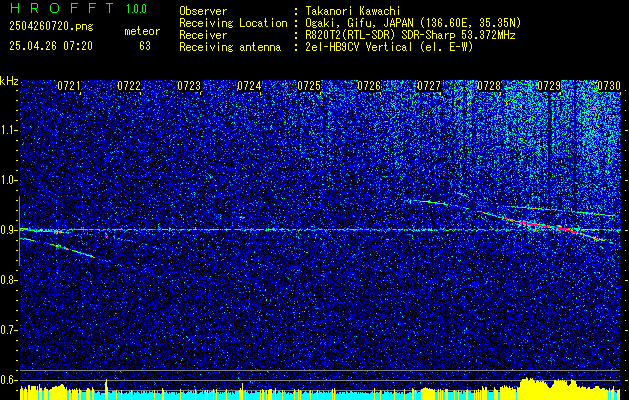629x400 pixels.
Task: Click the tall yellow signal level bars under 0729
Action: [x=548, y=388]
